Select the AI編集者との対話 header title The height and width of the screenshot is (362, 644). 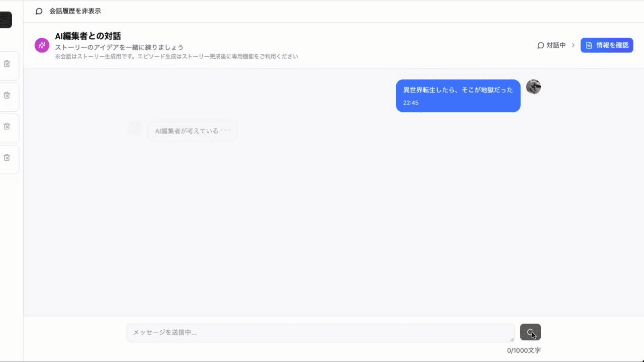click(x=88, y=36)
